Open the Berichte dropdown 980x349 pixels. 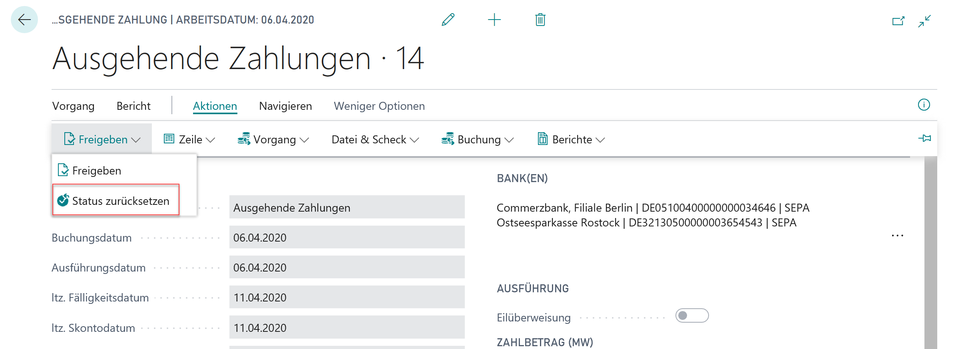pos(571,139)
